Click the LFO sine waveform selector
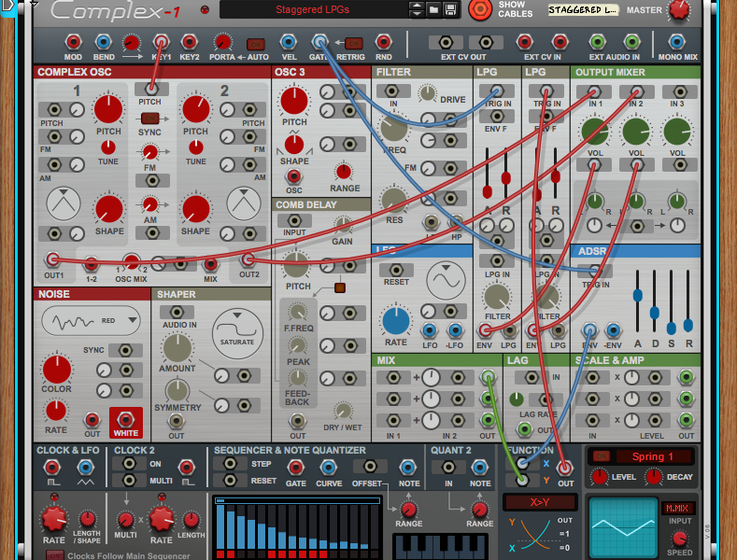 pyautogui.click(x=446, y=278)
